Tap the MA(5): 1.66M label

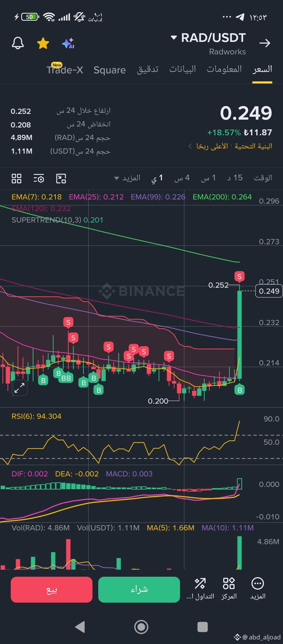click(x=171, y=528)
